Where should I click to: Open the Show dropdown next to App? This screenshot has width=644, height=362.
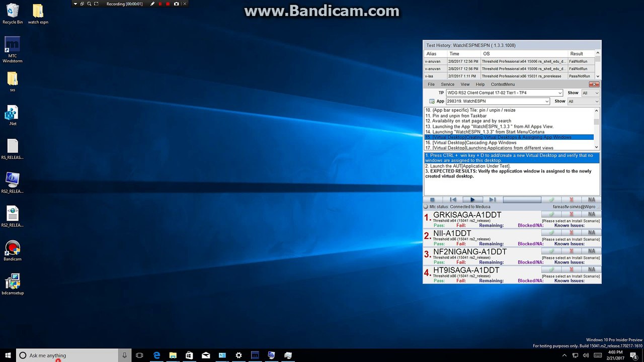coord(584,102)
